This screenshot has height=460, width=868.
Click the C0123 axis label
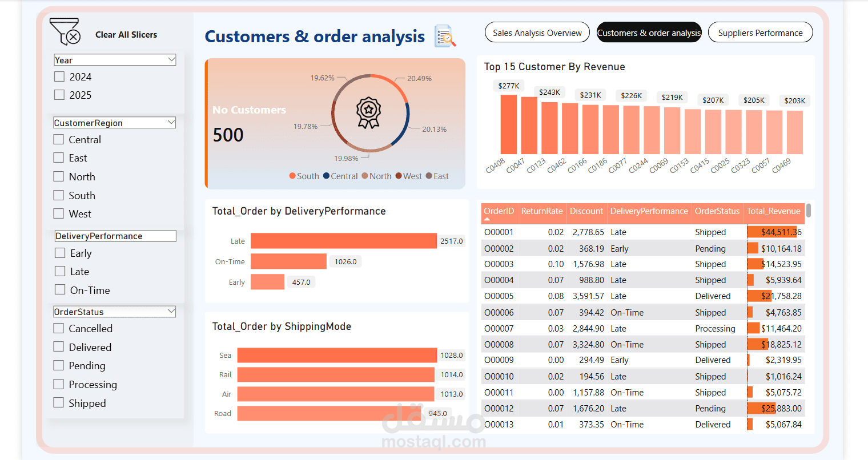[536, 166]
